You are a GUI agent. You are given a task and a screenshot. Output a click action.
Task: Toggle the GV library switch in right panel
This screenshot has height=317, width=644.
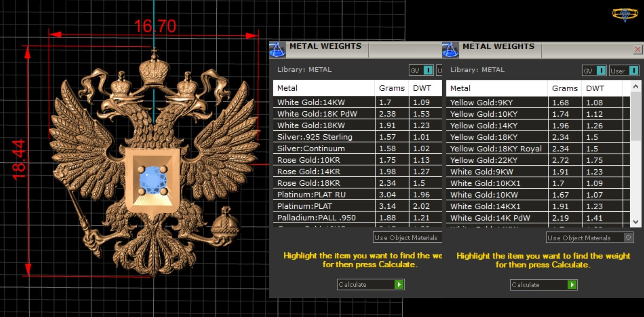[x=594, y=71]
